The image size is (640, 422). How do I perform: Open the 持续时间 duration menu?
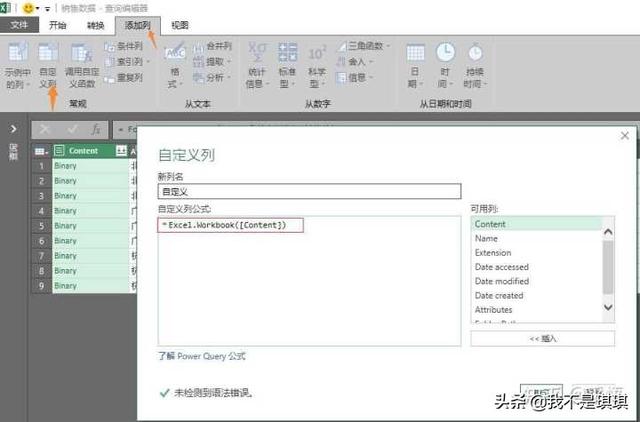[x=476, y=66]
